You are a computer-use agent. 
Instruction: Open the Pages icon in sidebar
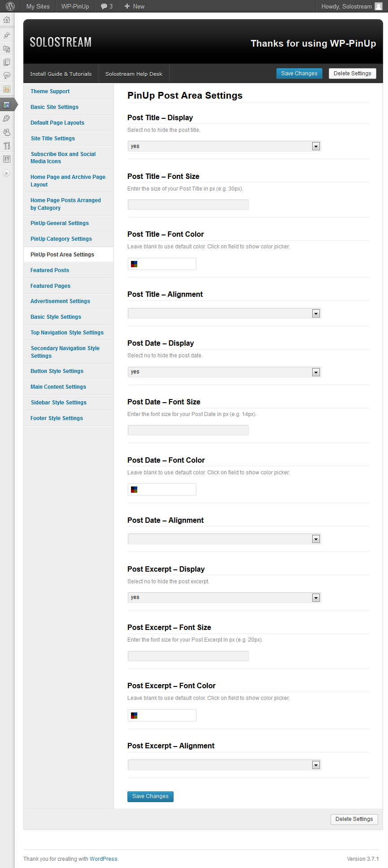(7, 62)
